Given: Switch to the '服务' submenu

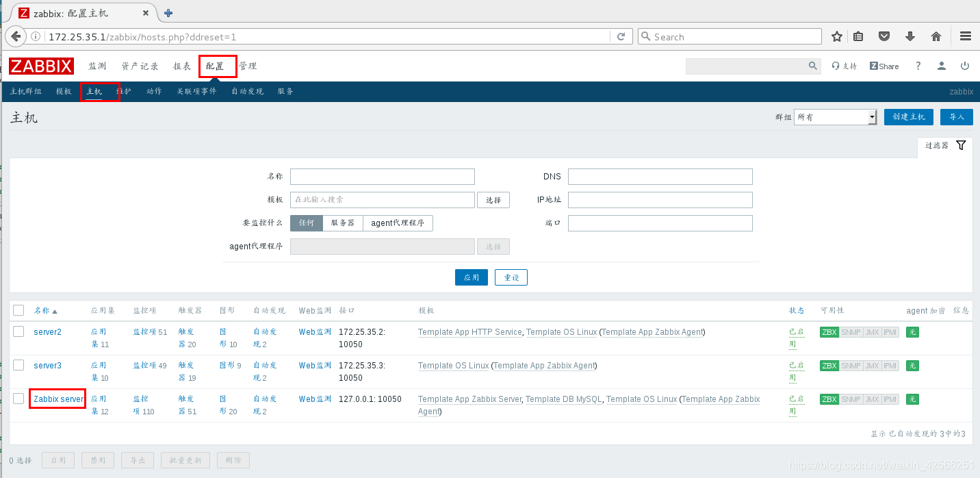Looking at the screenshot, I should [x=285, y=91].
